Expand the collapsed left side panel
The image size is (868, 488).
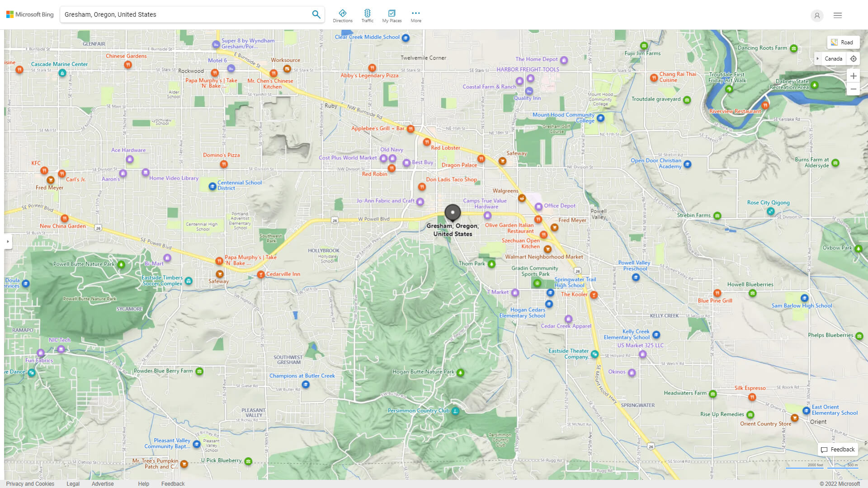[8, 242]
